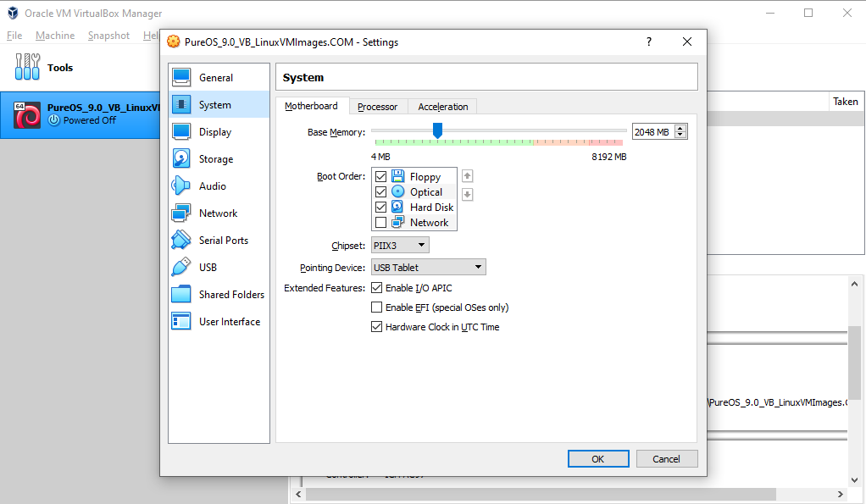The width and height of the screenshot is (866, 504).
Task: Click Cancel to discard settings
Action: 667,459
